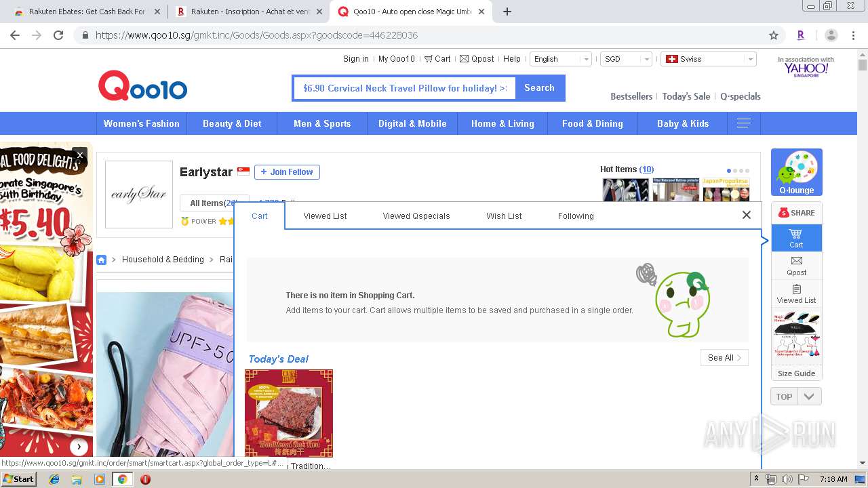868x488 pixels.
Task: Select the Cart tab
Action: (260, 216)
